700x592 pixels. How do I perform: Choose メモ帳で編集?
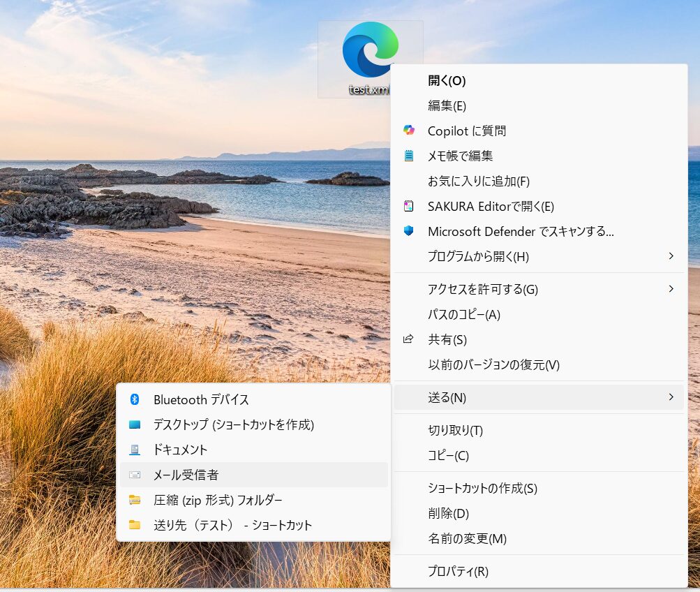tap(539, 156)
